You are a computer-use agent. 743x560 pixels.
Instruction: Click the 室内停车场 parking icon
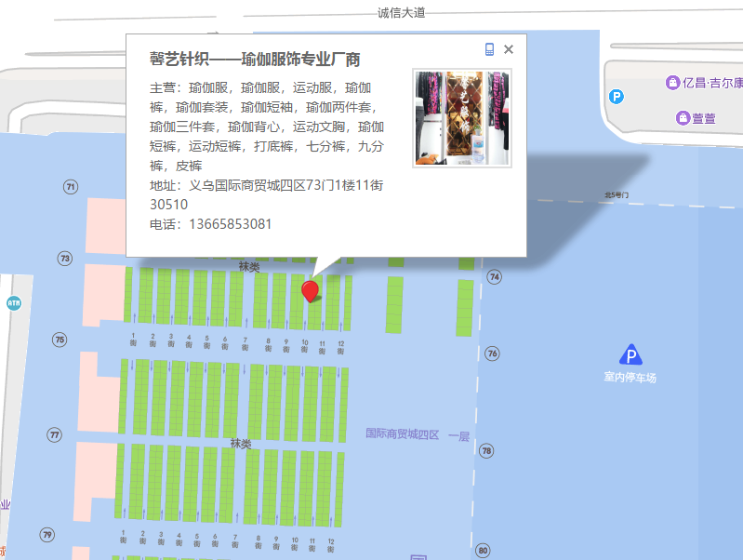click(x=630, y=354)
